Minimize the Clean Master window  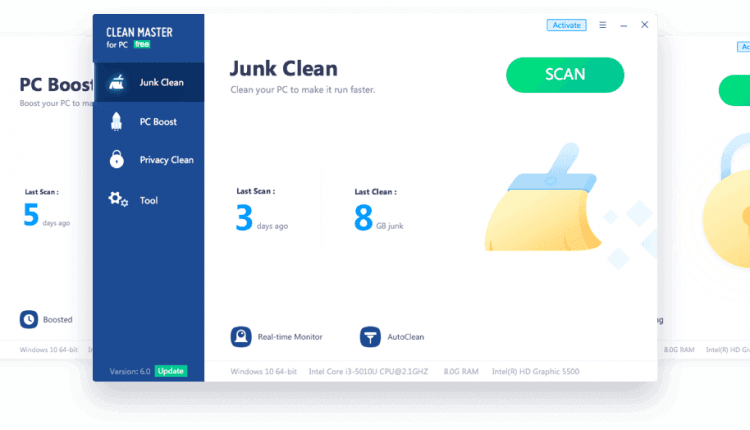(x=624, y=25)
